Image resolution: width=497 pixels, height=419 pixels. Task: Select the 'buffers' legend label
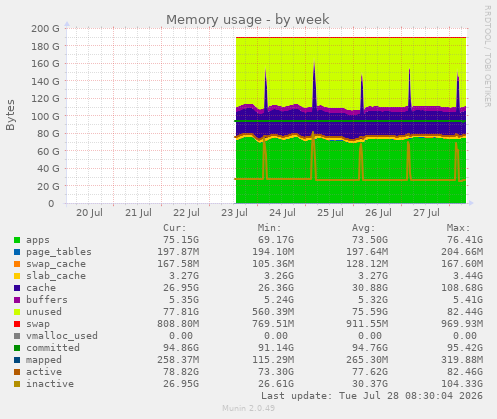47,300
